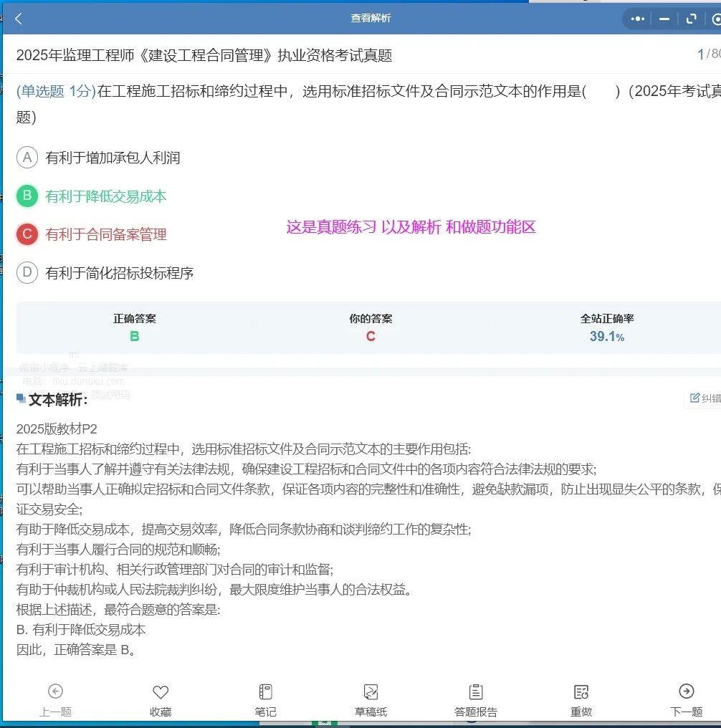Toggle the 收藏 favorite heart icon

[159, 692]
